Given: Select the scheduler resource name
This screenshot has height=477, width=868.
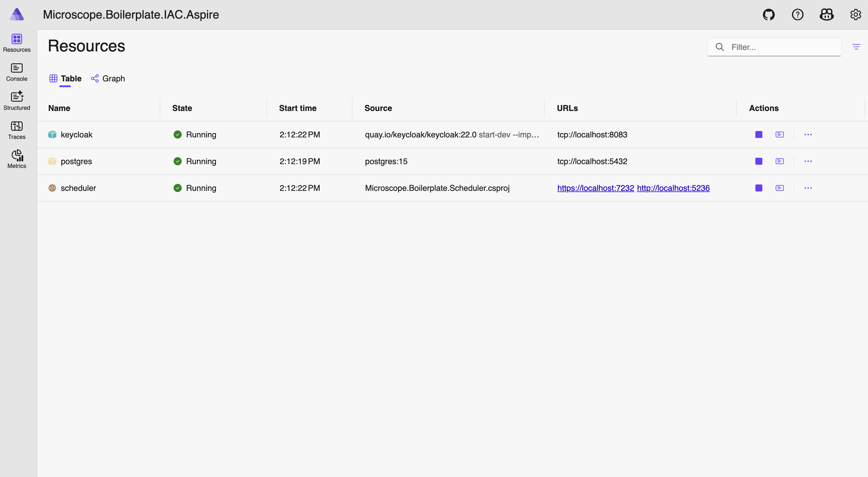Looking at the screenshot, I should pos(78,188).
